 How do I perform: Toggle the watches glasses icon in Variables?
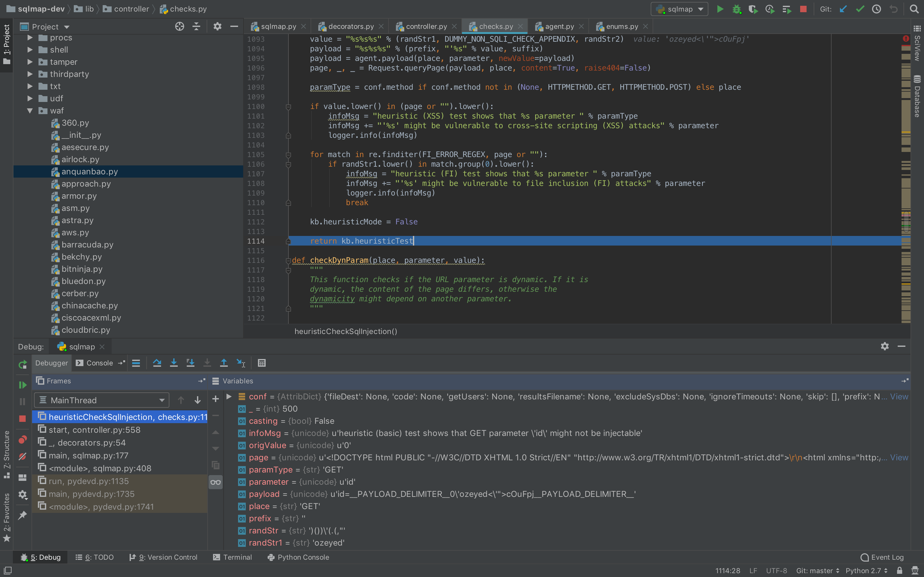[x=216, y=482]
